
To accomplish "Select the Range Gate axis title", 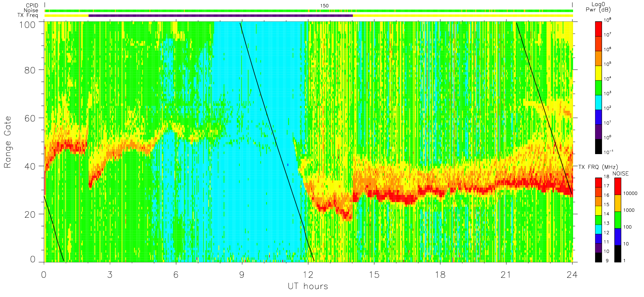I will (7, 142).
